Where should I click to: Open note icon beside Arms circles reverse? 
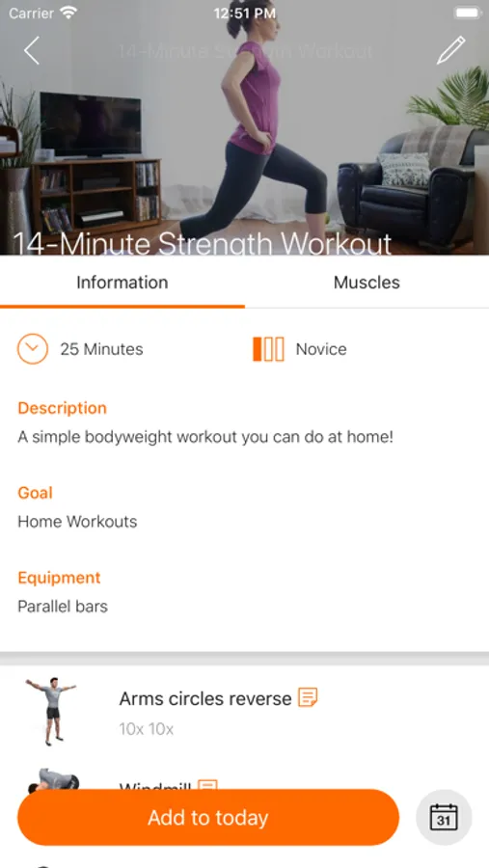pos(308,697)
